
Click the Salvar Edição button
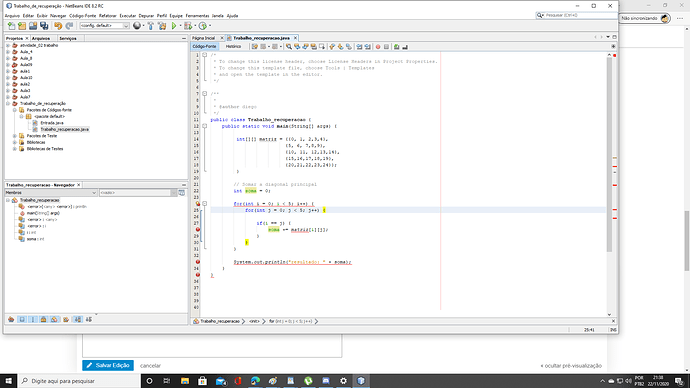pos(108,366)
